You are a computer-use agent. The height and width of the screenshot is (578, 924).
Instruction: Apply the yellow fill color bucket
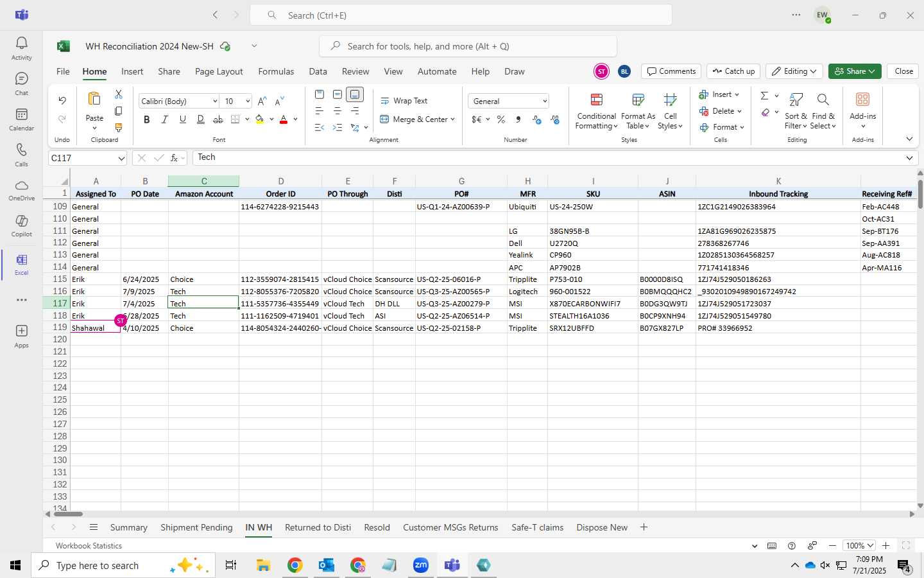[x=260, y=119]
